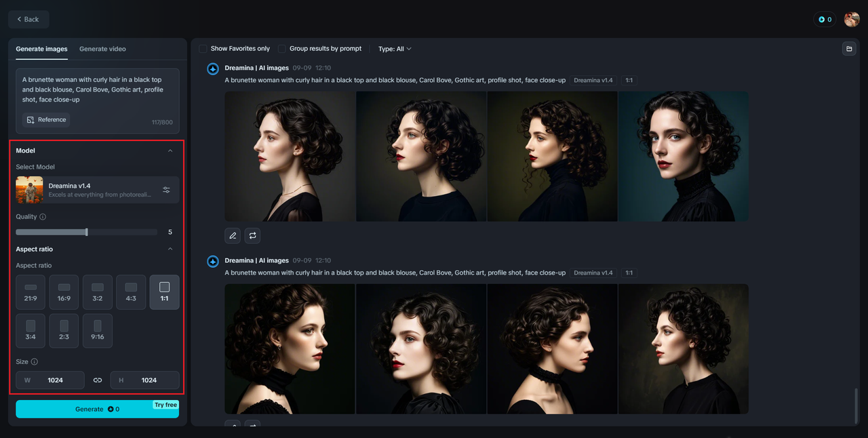Image resolution: width=868 pixels, height=438 pixels.
Task: Collapse the Aspect ratio section
Action: point(170,249)
